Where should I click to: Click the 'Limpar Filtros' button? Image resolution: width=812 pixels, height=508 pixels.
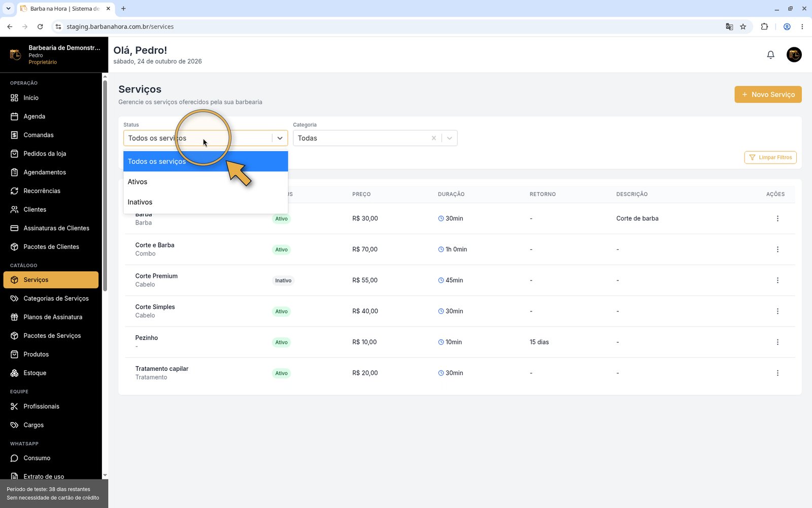[x=770, y=157]
